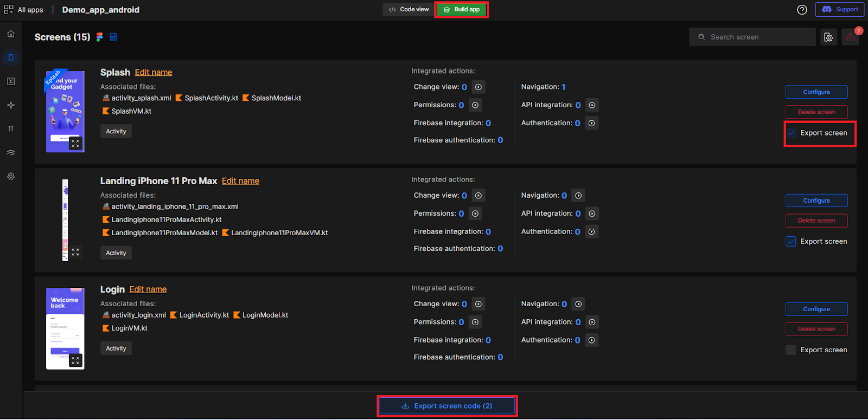Delete the Landing iPhone 11 Pro Max screen
The image size is (868, 420).
click(x=816, y=221)
